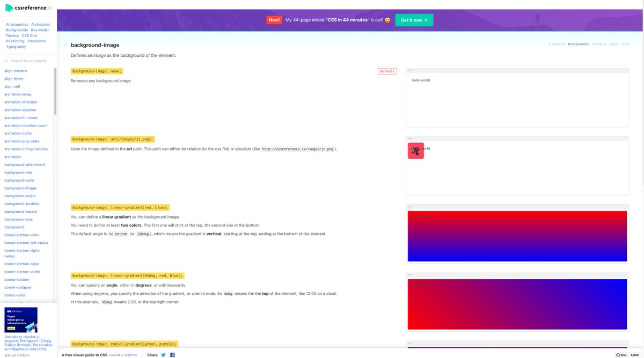This screenshot has height=358, width=644.
Task: Open the Flexbox category
Action: [12, 35]
